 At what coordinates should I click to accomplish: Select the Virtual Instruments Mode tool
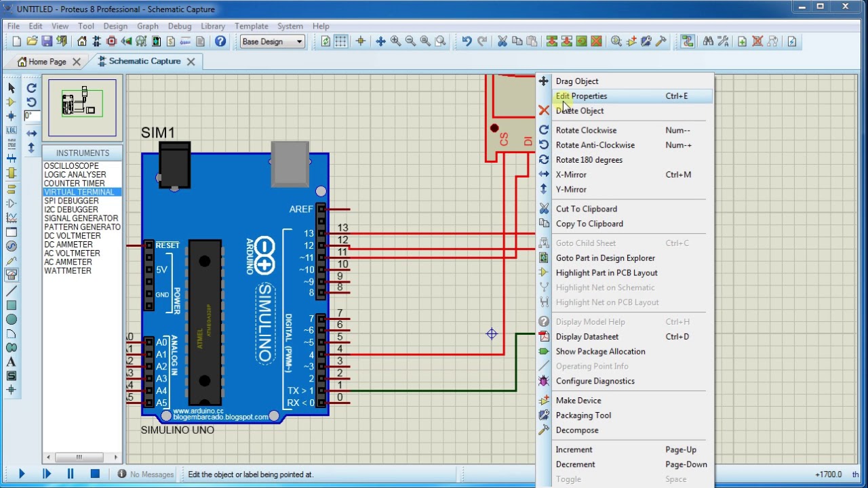(x=11, y=274)
